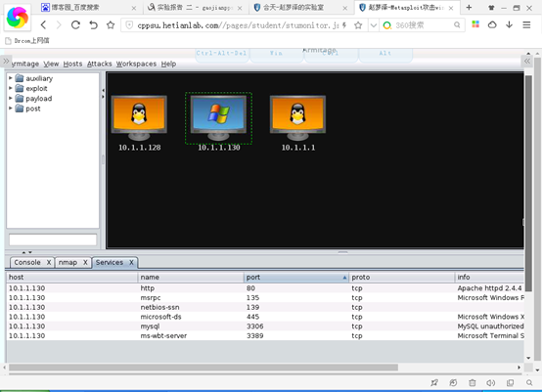The height and width of the screenshot is (392, 542).
Task: Open the Hosts menu
Action: [x=72, y=64]
